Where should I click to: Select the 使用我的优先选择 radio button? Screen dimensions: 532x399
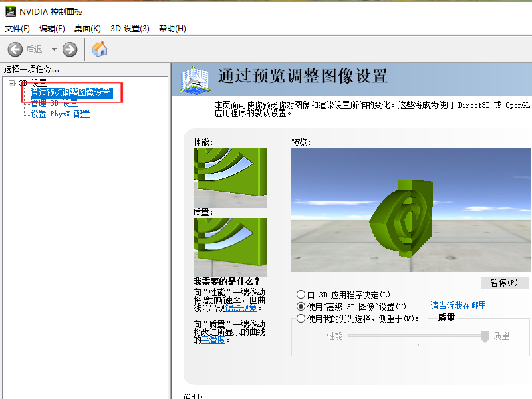coord(301,318)
